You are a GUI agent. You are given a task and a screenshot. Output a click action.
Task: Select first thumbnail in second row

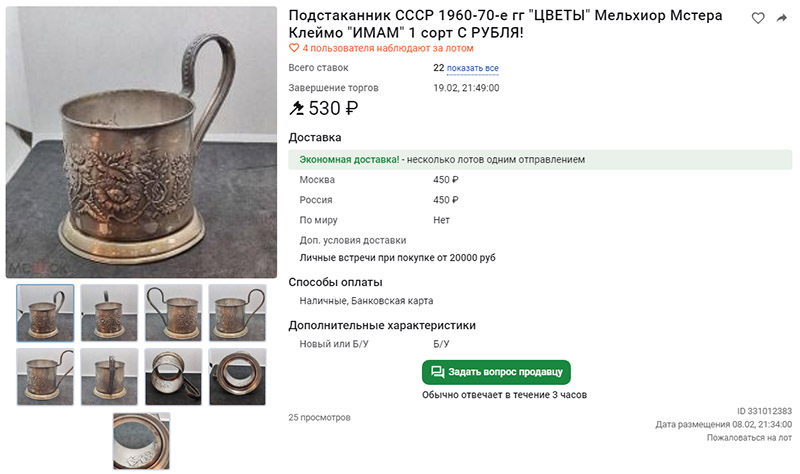(x=45, y=377)
